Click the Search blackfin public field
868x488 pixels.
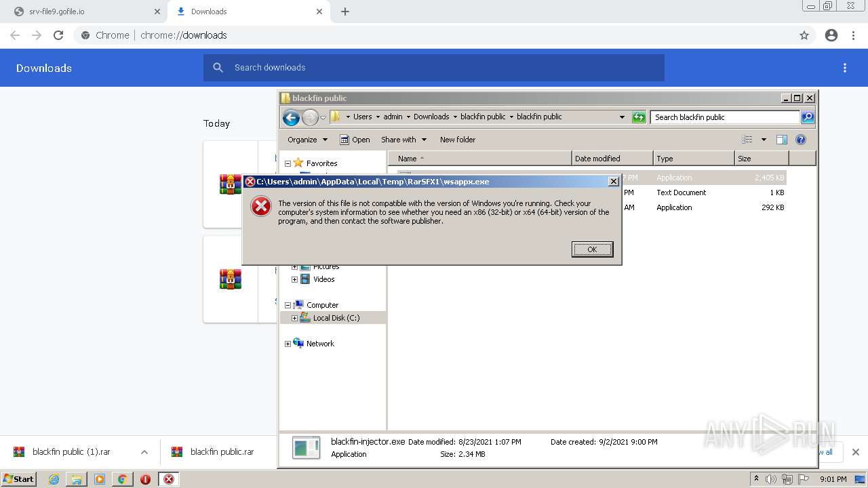point(725,117)
